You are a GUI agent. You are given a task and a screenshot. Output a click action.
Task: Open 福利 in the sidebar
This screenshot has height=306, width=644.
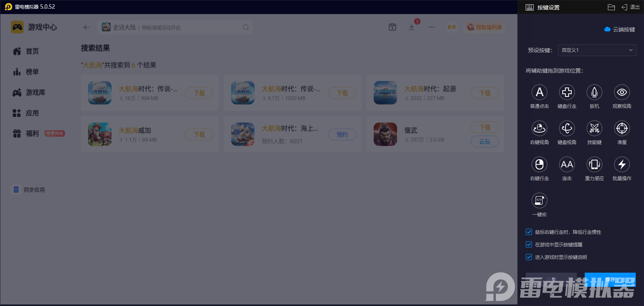26,134
